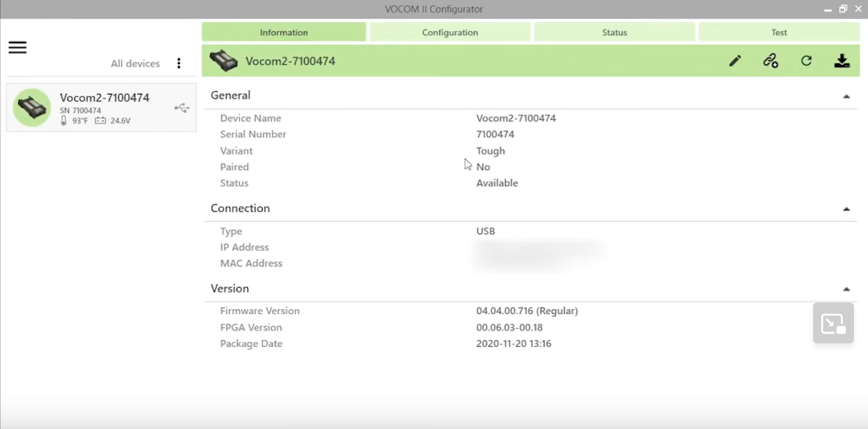
Task: Click the General section heading
Action: click(230, 95)
